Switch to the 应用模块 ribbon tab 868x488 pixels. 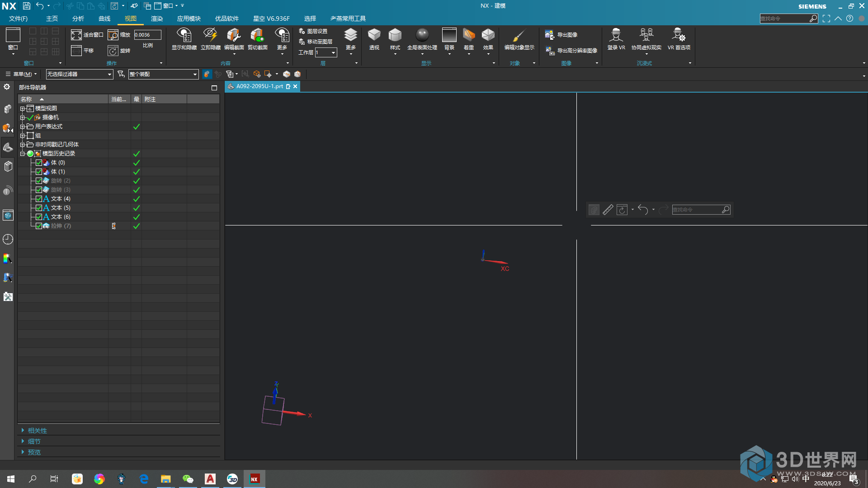tap(189, 19)
